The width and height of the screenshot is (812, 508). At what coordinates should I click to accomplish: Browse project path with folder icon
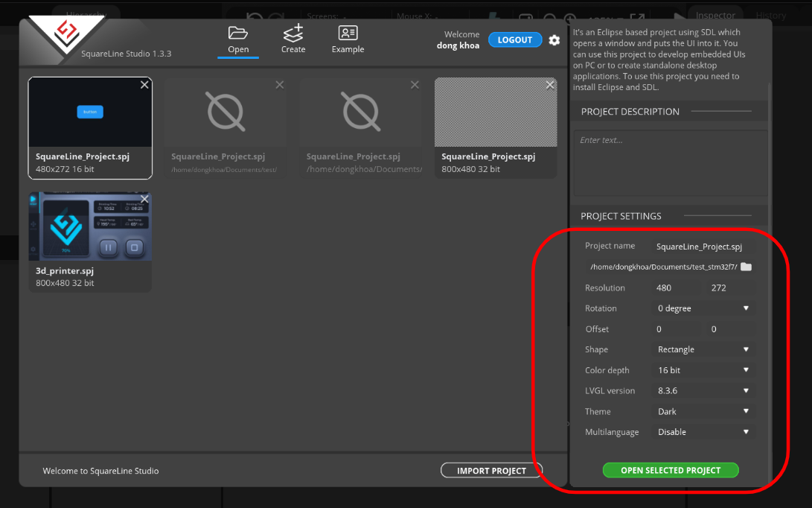click(x=747, y=267)
